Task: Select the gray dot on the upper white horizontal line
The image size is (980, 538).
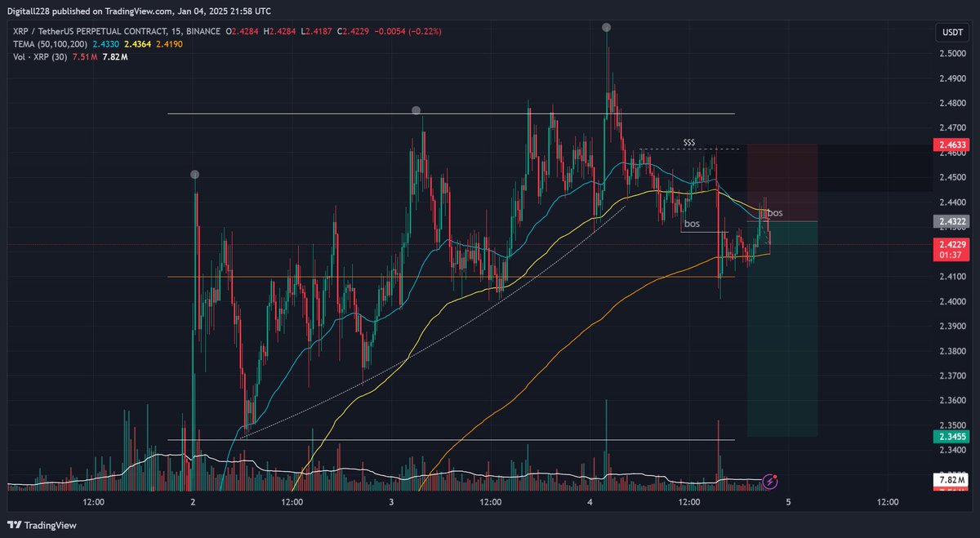Action: [416, 110]
